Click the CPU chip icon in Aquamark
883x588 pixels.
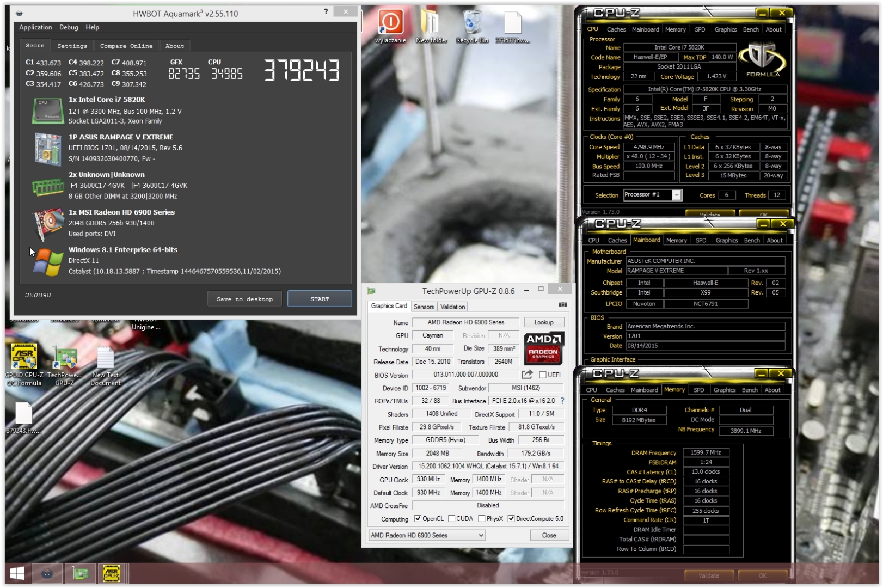[47, 111]
